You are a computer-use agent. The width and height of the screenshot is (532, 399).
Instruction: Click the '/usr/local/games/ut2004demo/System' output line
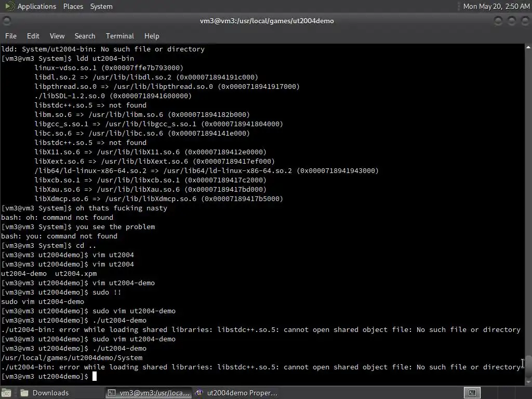72,358
